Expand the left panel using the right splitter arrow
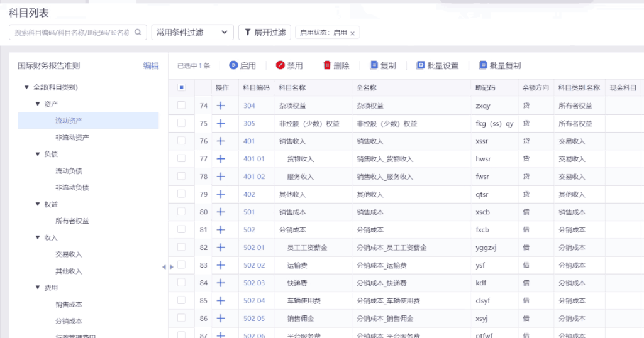The height and width of the screenshot is (338, 644). coord(171,267)
